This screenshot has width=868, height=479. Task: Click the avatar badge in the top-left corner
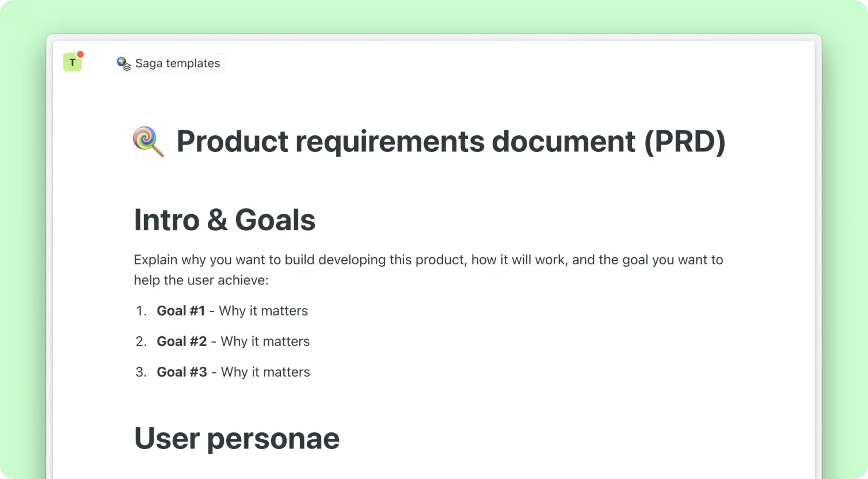click(x=72, y=61)
